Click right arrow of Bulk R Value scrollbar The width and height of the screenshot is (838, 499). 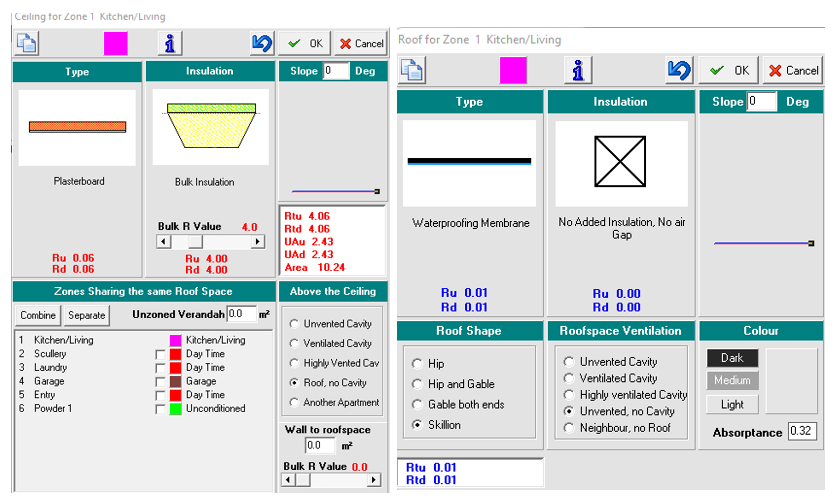pos(257,242)
